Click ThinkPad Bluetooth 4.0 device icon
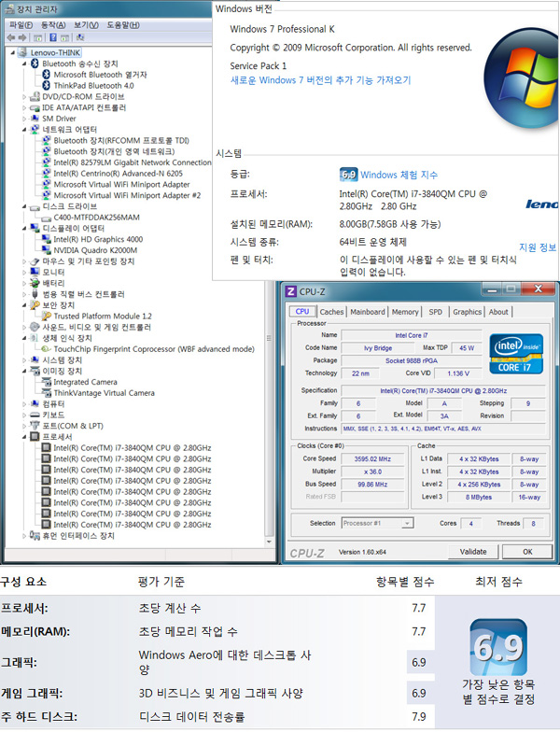Viewport: 560px width, 732px height. pyautogui.click(x=47, y=86)
